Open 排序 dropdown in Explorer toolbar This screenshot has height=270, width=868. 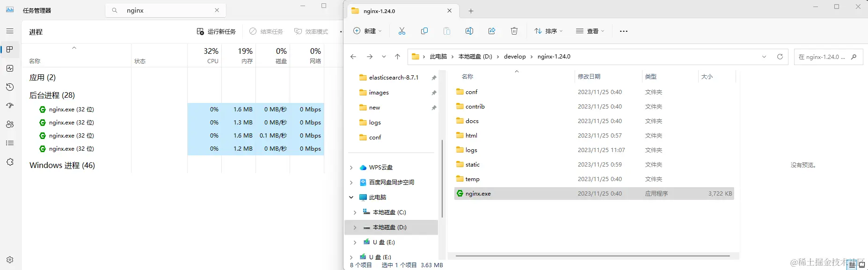548,31
